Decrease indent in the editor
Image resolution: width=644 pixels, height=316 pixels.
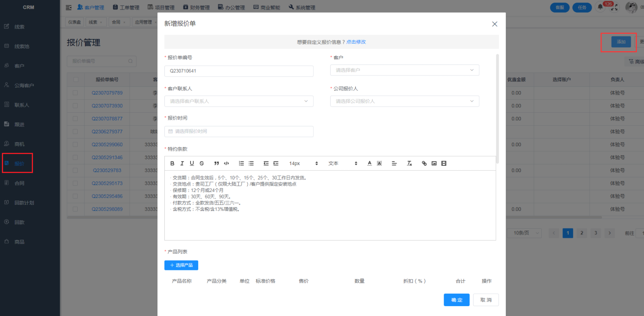(266, 164)
